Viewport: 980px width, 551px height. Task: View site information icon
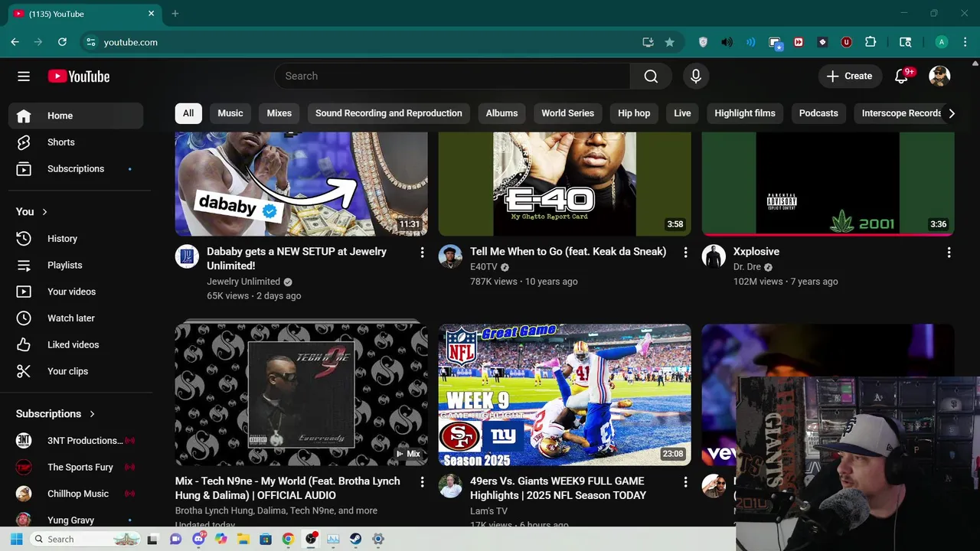(x=91, y=42)
